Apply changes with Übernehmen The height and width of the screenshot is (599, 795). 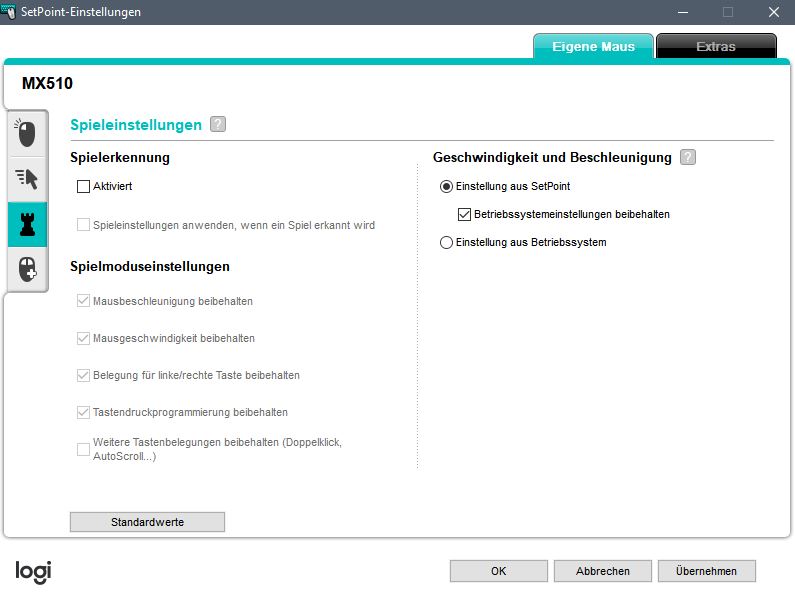(x=706, y=571)
